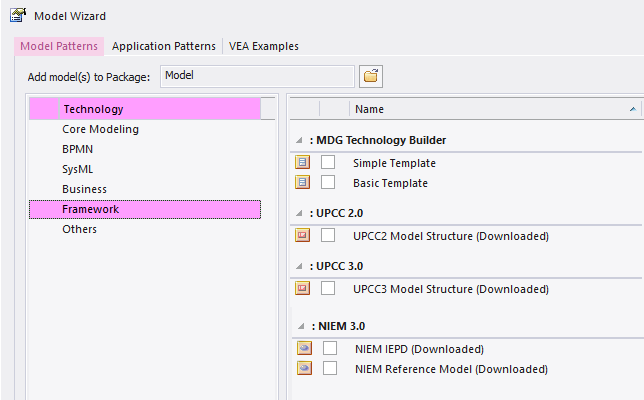Open the VEA Examples tab
This screenshot has width=644, height=400.
tap(263, 46)
